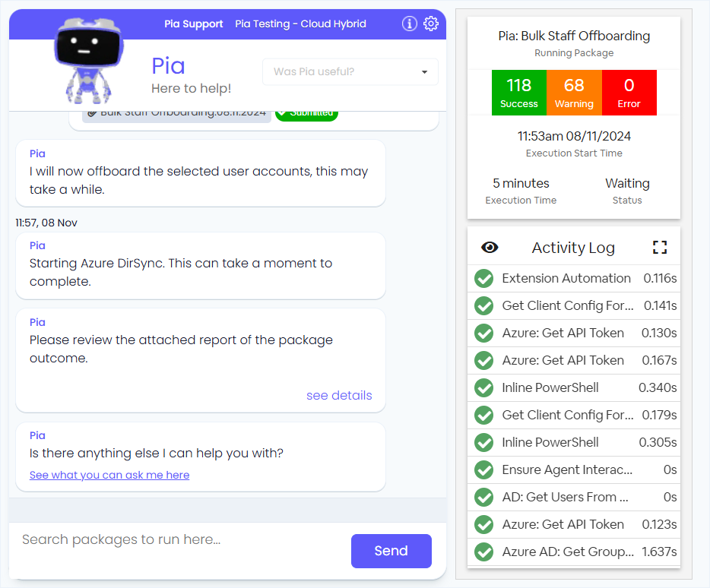Open "See what you can ask me here" link
Screen dimensions: 710x588
click(x=109, y=475)
